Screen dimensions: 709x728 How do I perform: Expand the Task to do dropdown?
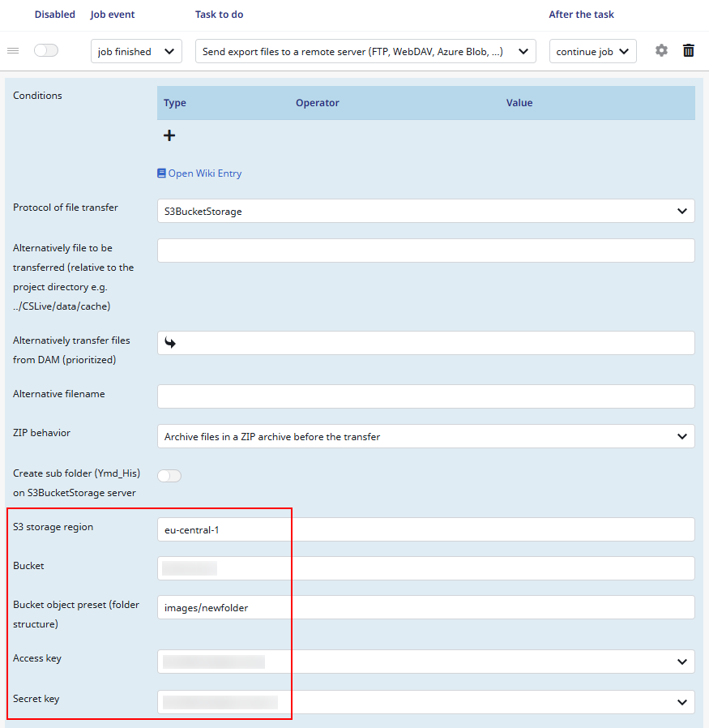coord(365,51)
